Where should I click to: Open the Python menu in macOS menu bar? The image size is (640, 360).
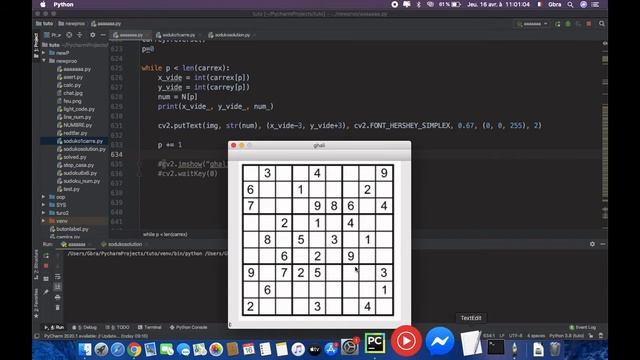coord(63,4)
